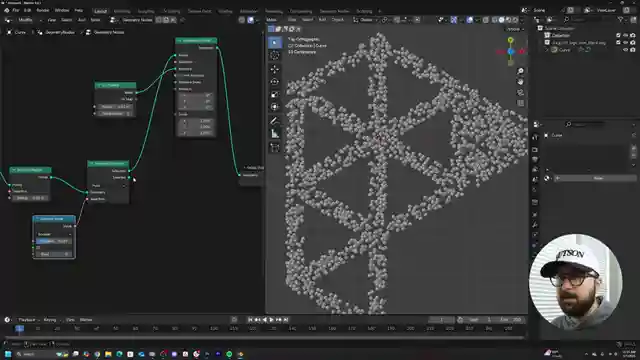Select solid viewport shading
The image size is (640, 360).
point(502,20)
